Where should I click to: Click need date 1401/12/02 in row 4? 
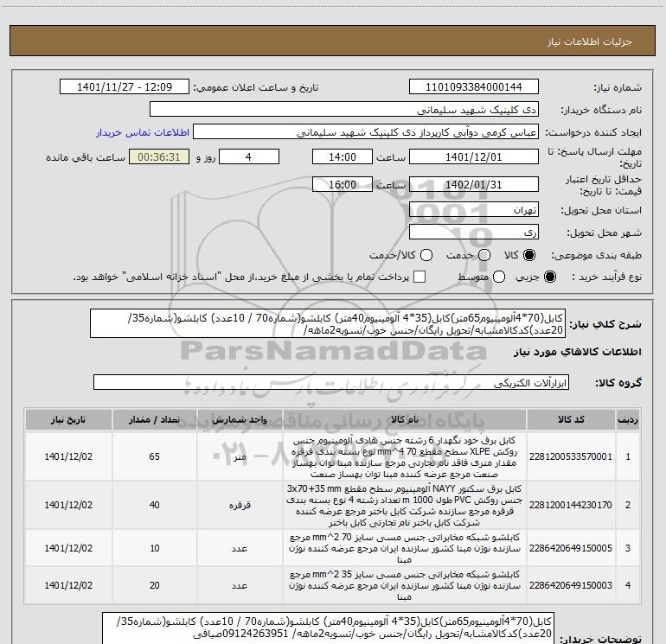[68, 585]
